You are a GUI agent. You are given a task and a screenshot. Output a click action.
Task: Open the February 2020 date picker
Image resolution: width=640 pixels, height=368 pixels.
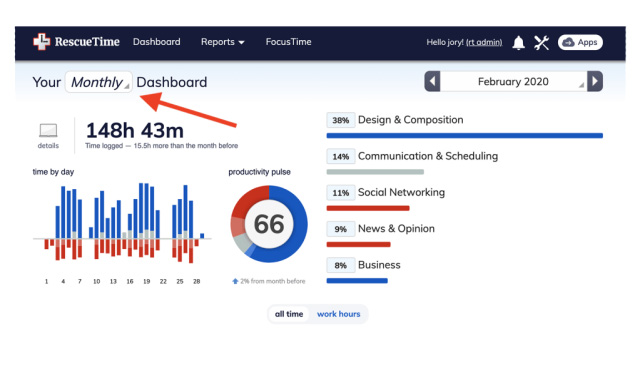(513, 82)
